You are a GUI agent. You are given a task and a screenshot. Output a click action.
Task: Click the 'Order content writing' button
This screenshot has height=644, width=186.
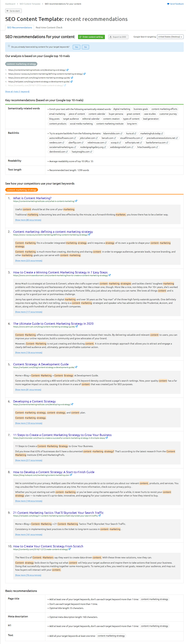[x=91, y=37]
